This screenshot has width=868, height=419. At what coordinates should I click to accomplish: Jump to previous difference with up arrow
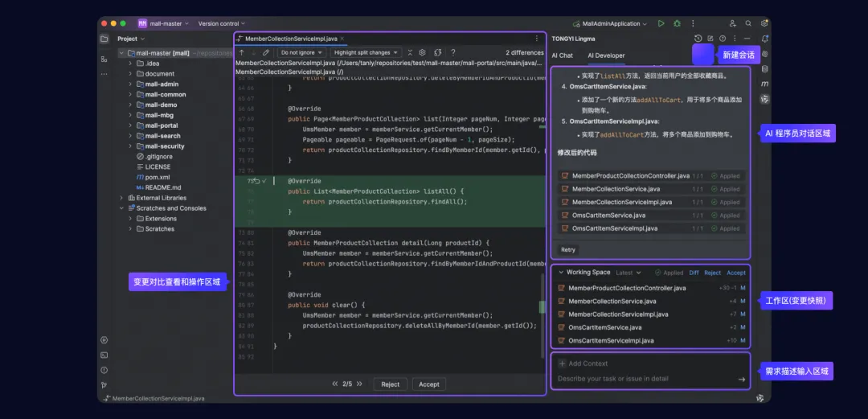click(x=241, y=52)
